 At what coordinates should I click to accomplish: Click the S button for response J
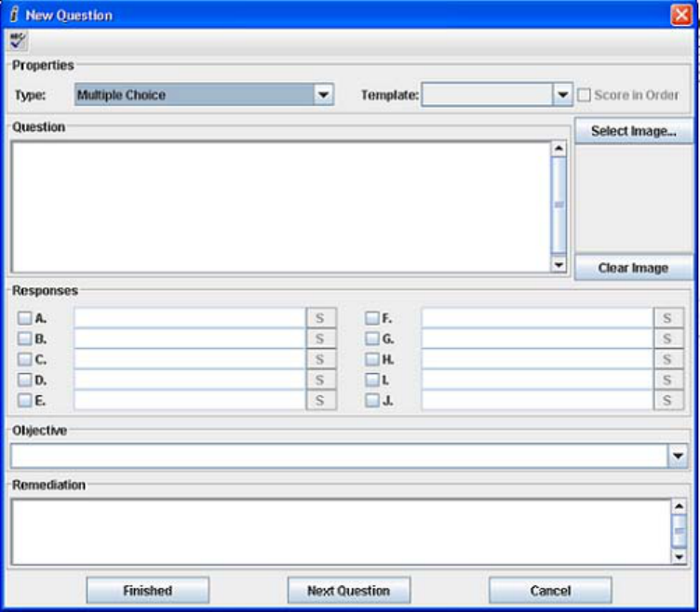[x=668, y=400]
